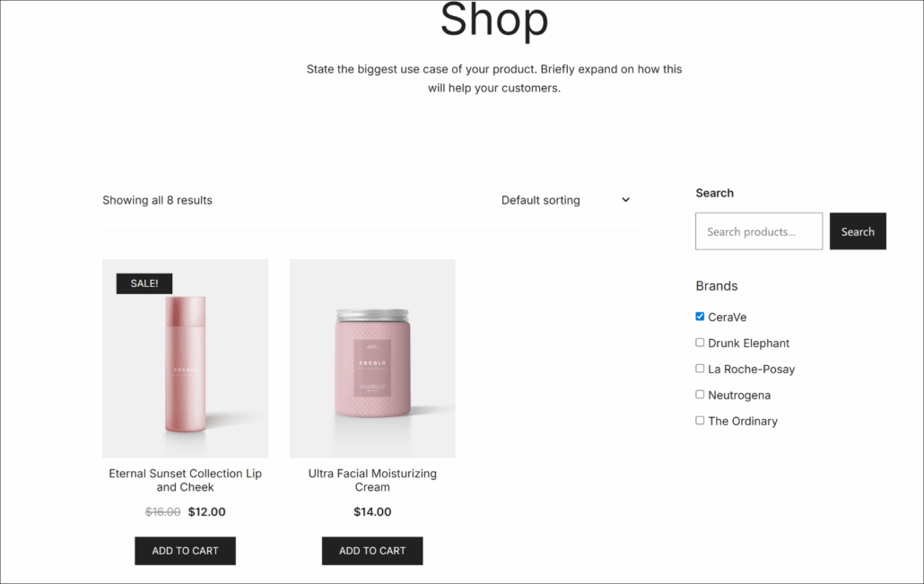This screenshot has width=924, height=584.
Task: Add Ultra Facial Moisturizing Cream to cart
Action: [371, 550]
